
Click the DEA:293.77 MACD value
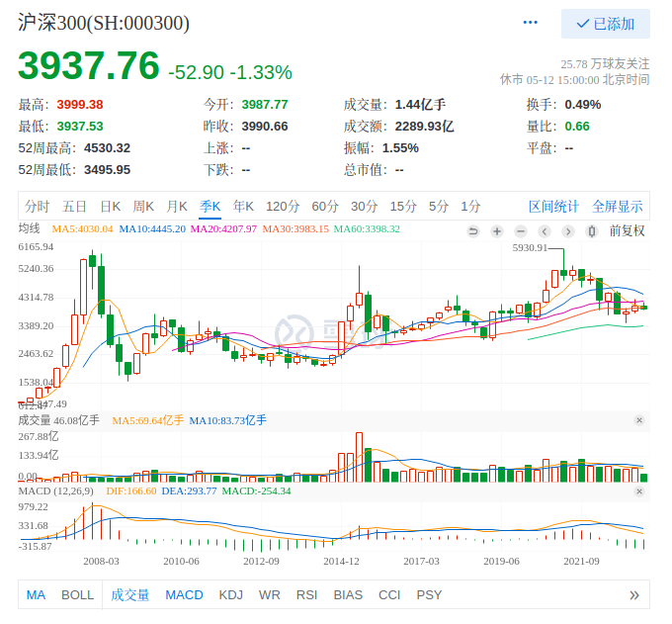[189, 491]
